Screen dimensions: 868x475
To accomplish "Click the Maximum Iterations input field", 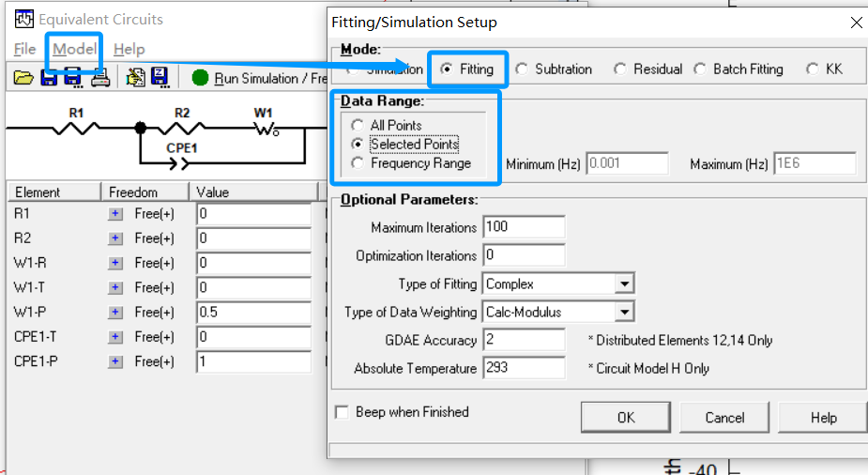I will coord(523,227).
